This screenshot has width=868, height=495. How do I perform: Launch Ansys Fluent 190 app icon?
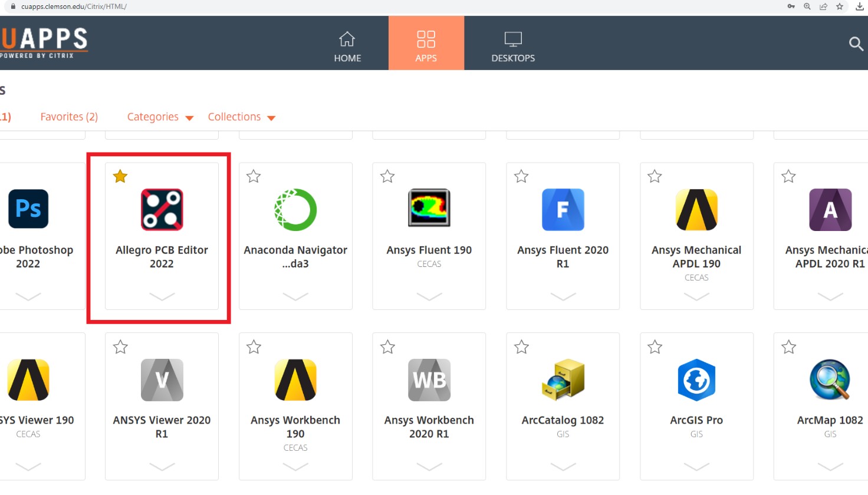coord(429,208)
